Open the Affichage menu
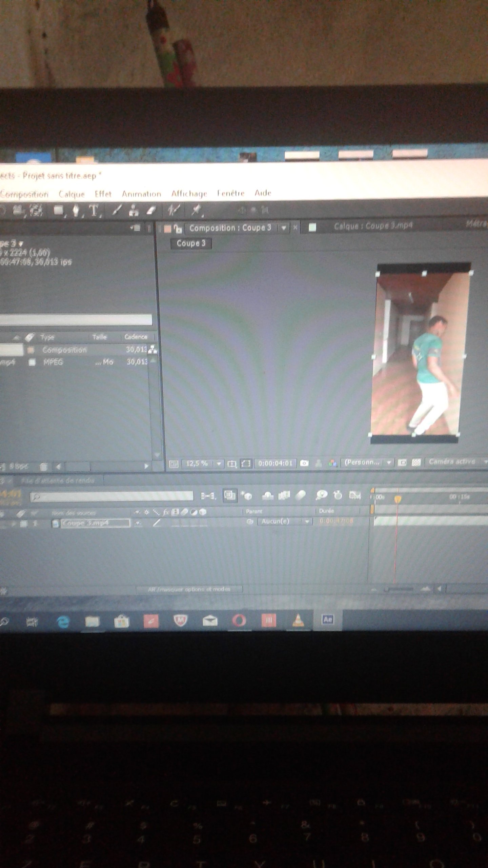Viewport: 488px width, 868px height. point(189,194)
